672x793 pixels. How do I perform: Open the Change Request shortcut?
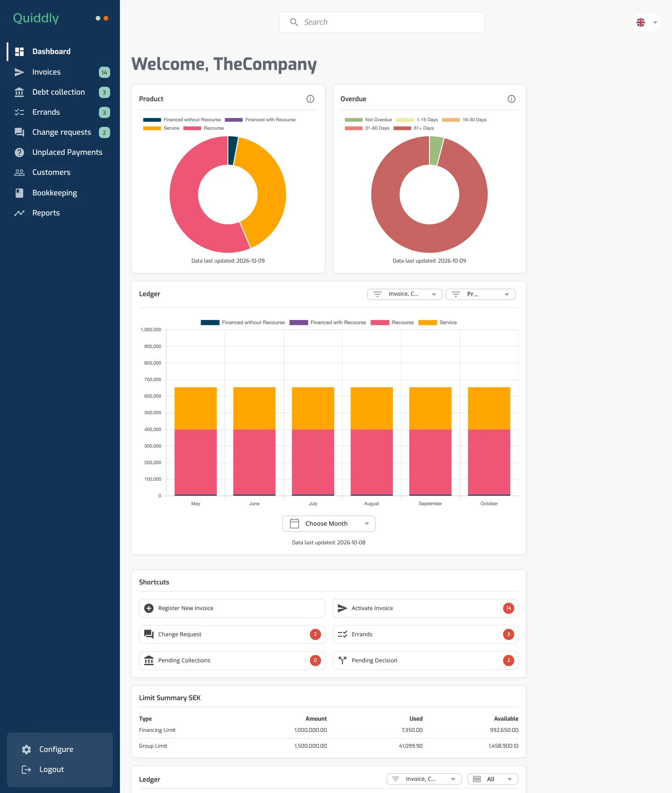point(232,634)
